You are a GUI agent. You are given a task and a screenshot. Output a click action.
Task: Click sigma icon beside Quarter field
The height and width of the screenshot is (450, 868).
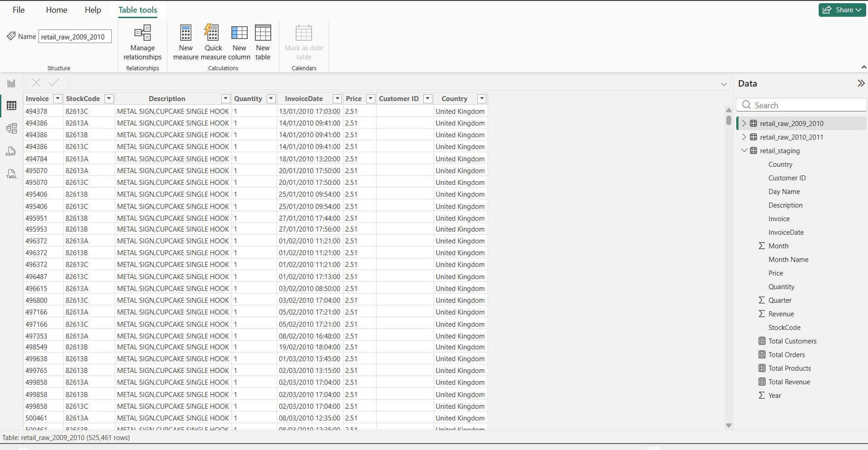point(762,300)
